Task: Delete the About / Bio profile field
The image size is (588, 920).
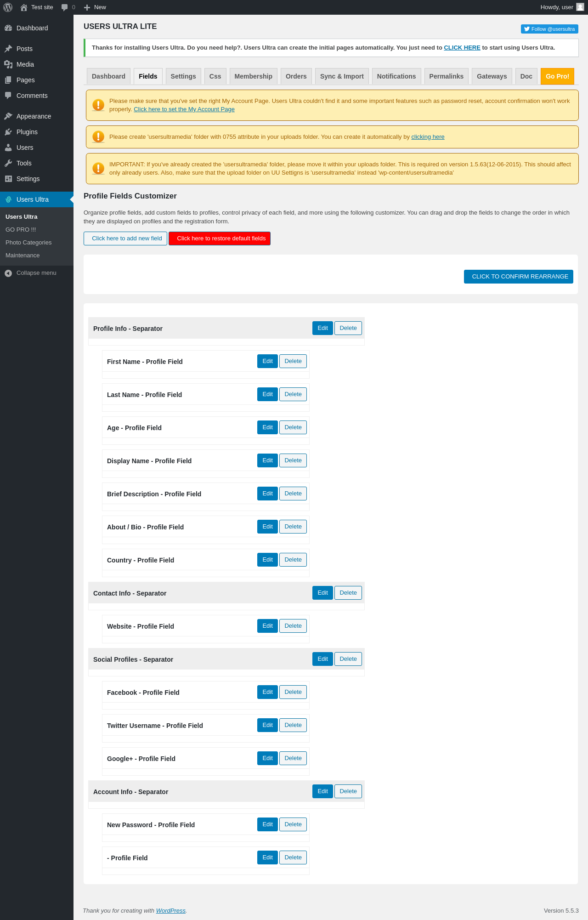Action: point(293,527)
